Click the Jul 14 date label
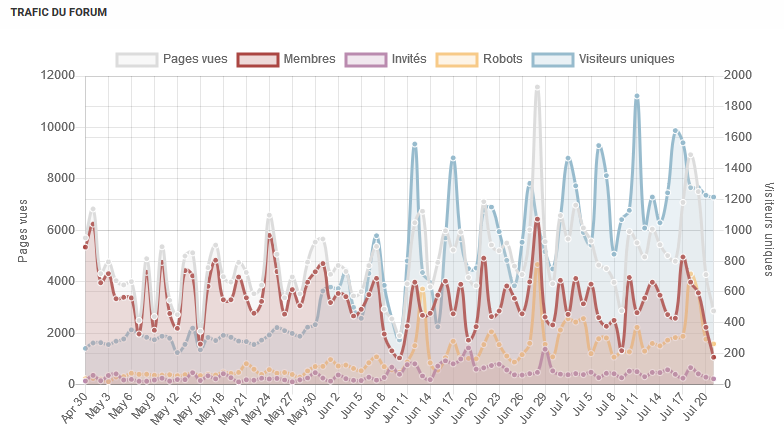784x436 pixels. click(652, 406)
